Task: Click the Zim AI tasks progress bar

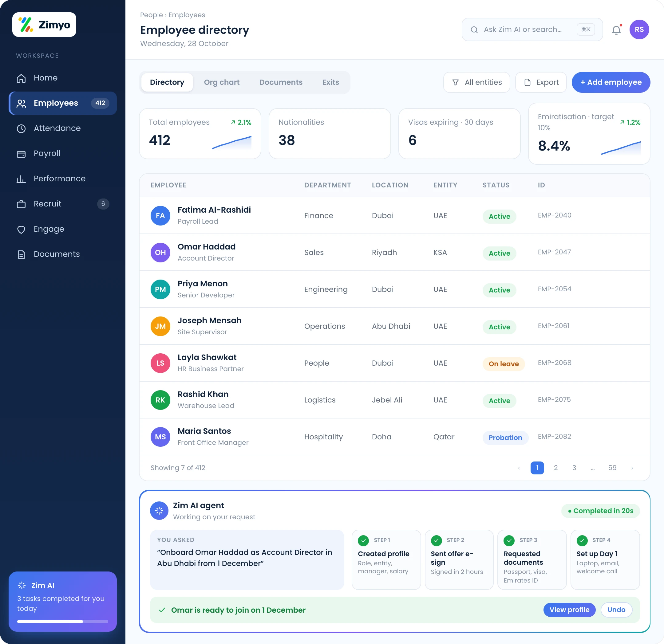Action: (63, 622)
